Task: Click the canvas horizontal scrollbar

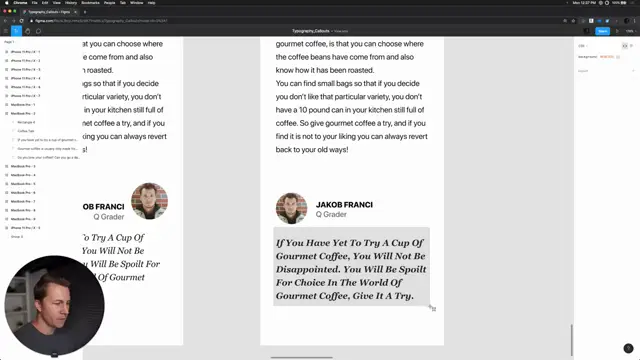Action: [x=301, y=358]
